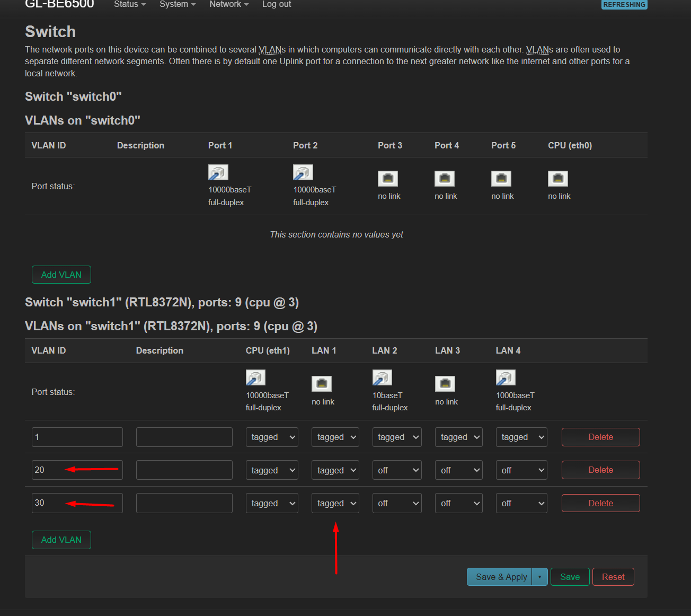
Task: Open the Network menu
Action: coord(229,4)
